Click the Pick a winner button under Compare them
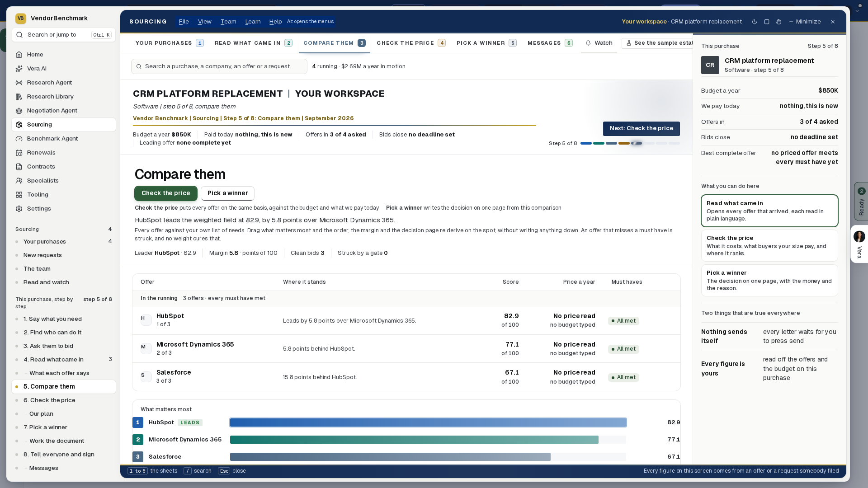This screenshot has width=868, height=488. [227, 193]
